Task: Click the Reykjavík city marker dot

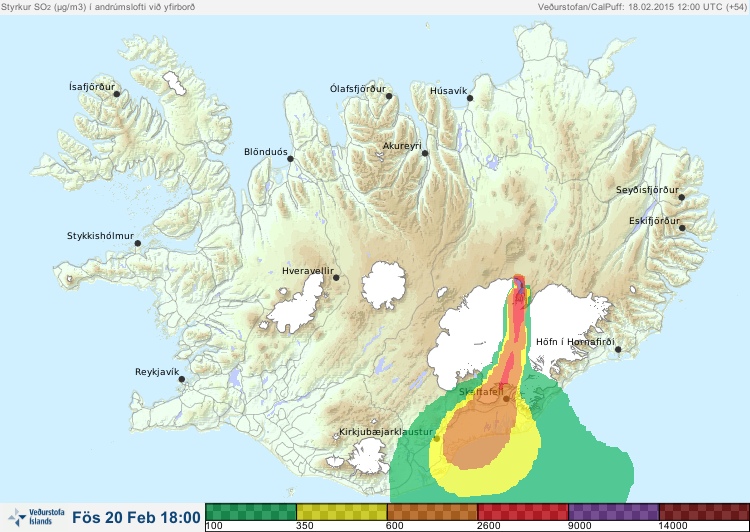Action: [x=182, y=379]
